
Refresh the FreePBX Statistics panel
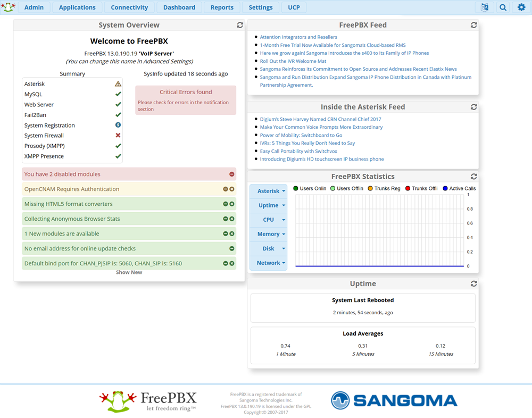click(x=473, y=177)
